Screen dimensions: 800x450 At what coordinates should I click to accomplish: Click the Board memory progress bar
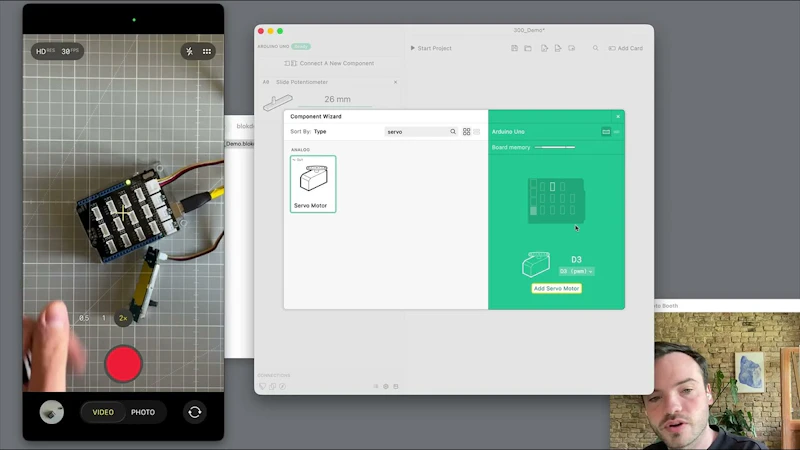555,147
